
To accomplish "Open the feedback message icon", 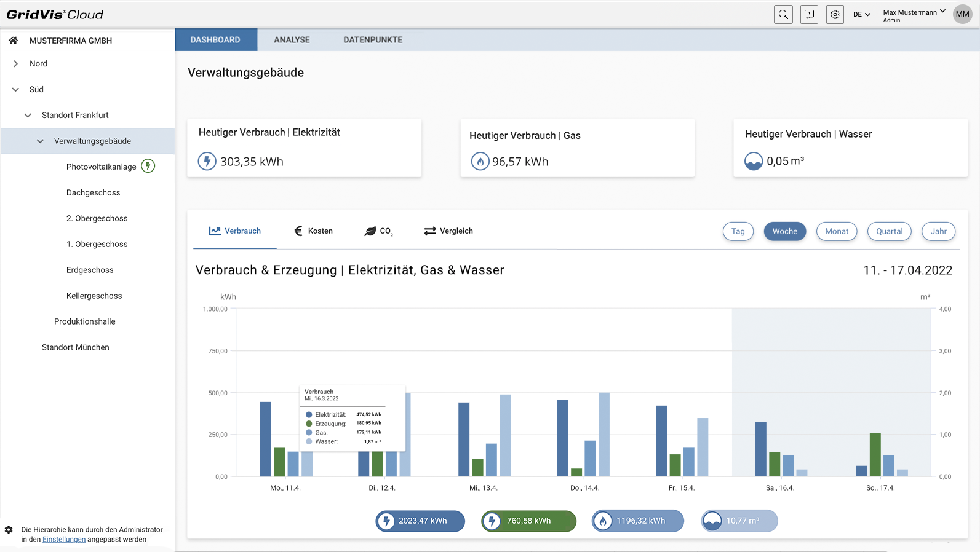I will click(x=809, y=14).
